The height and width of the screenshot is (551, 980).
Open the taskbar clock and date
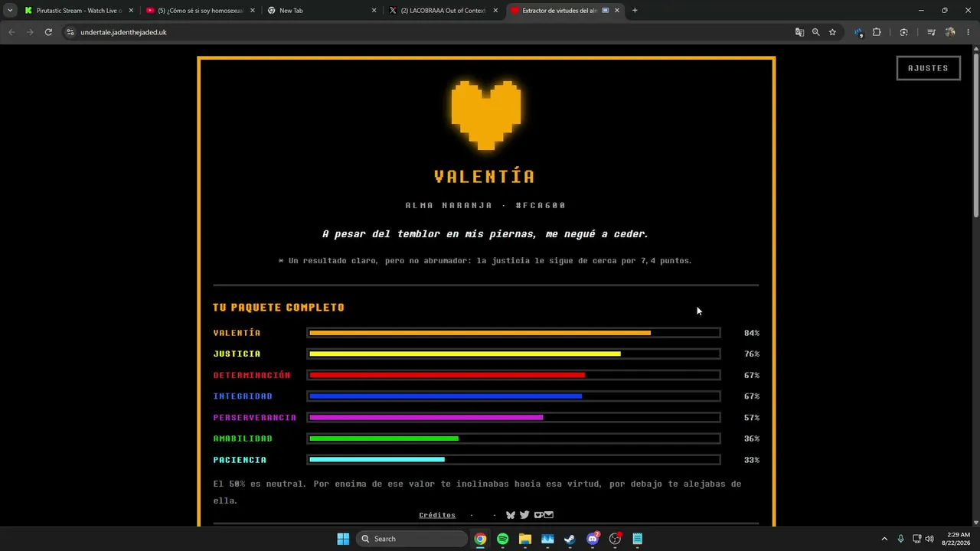[x=958, y=539]
